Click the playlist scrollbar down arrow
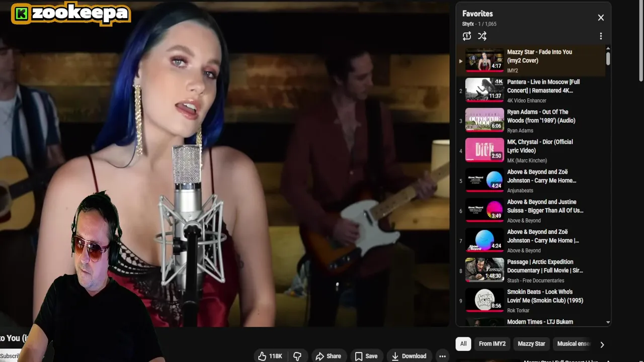644x362 pixels. [608, 322]
